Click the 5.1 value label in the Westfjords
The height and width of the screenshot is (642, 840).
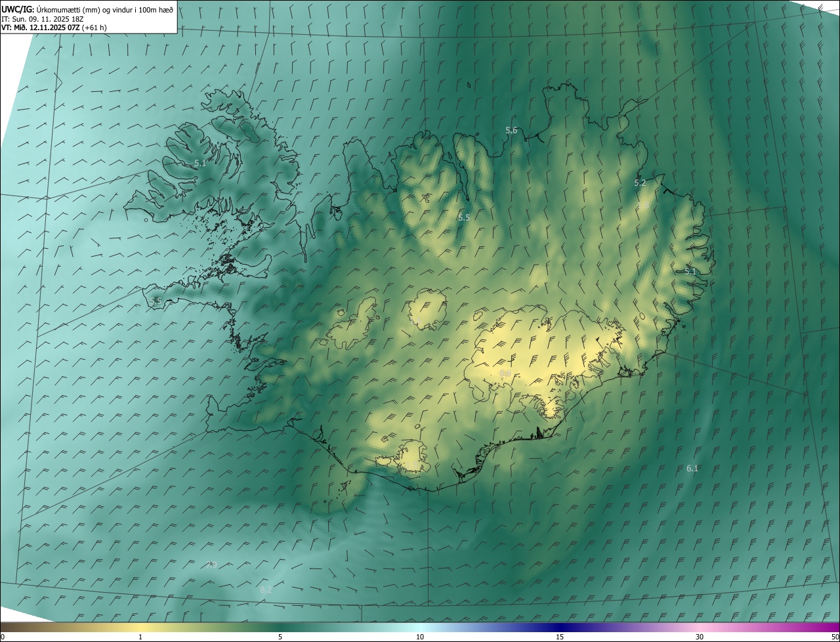200,163
